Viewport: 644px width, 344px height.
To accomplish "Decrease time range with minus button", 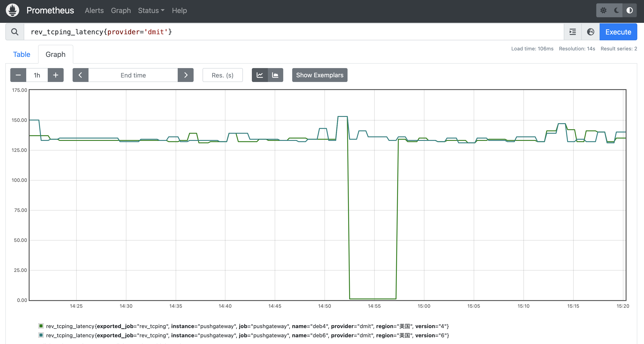I will pos(18,75).
